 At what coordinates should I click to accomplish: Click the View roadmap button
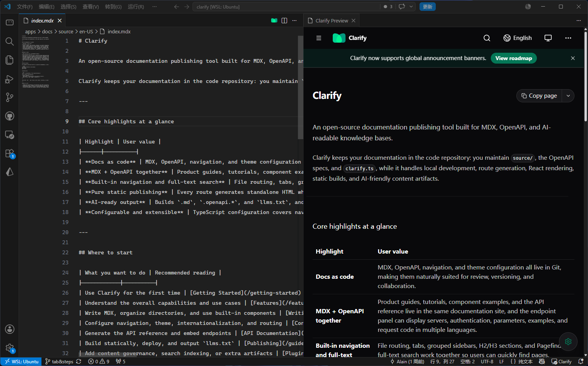coord(514,58)
